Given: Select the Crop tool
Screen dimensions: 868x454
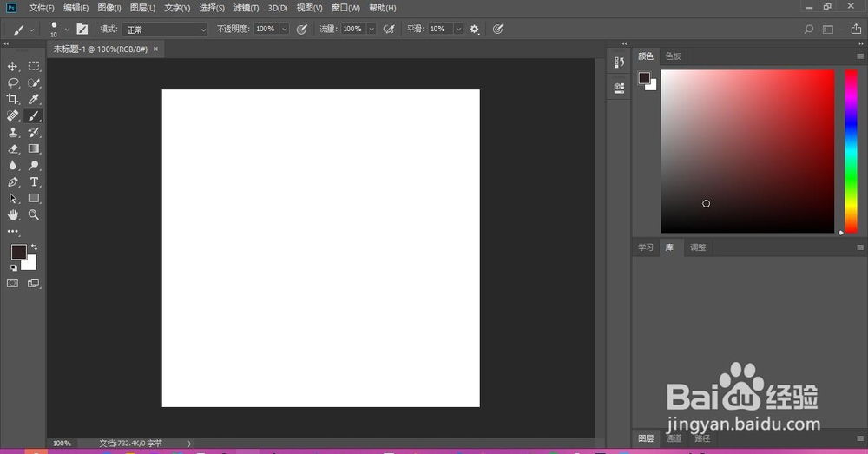Looking at the screenshot, I should (x=12, y=99).
